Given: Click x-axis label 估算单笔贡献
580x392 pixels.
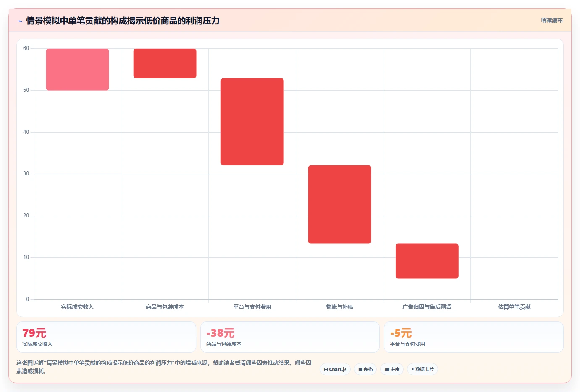Looking at the screenshot, I should pyautogui.click(x=514, y=307).
